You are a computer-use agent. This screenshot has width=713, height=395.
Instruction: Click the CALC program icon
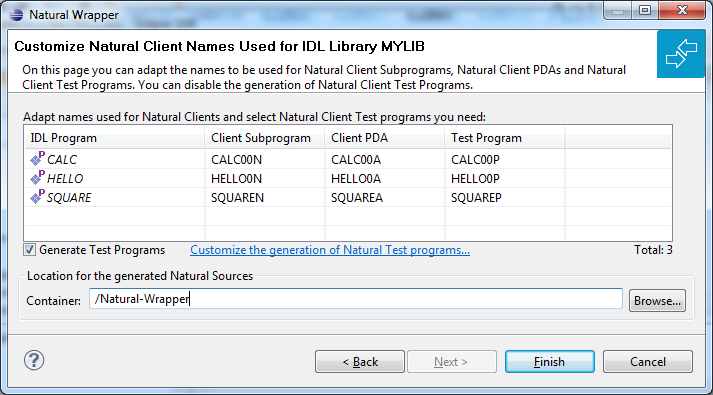pos(37,159)
